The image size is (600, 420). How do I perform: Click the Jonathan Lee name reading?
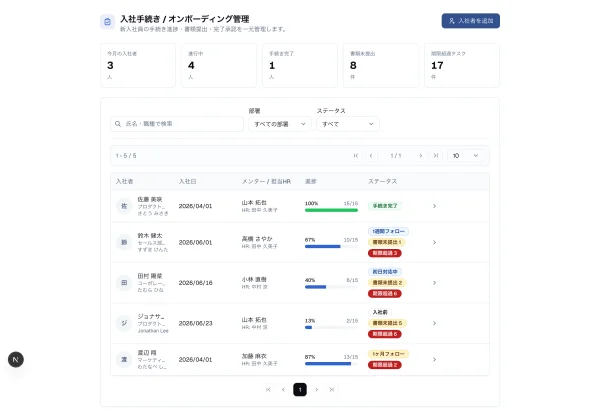(153, 330)
